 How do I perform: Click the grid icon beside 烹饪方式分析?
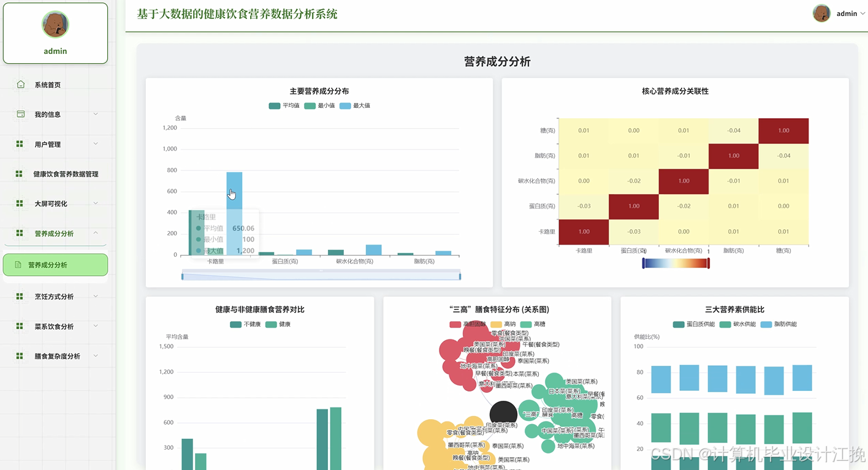coord(20,297)
